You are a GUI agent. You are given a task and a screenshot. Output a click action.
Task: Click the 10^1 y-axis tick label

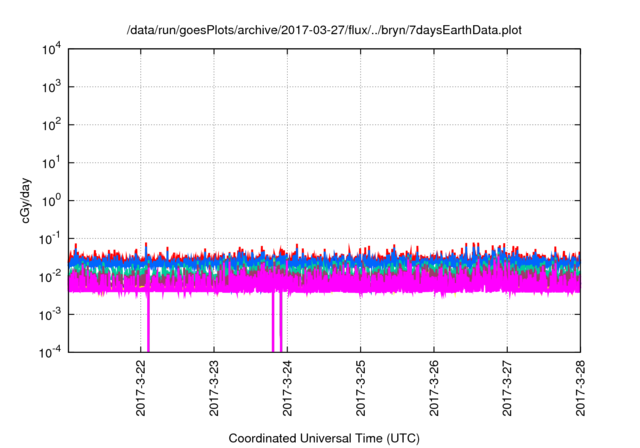click(52, 163)
